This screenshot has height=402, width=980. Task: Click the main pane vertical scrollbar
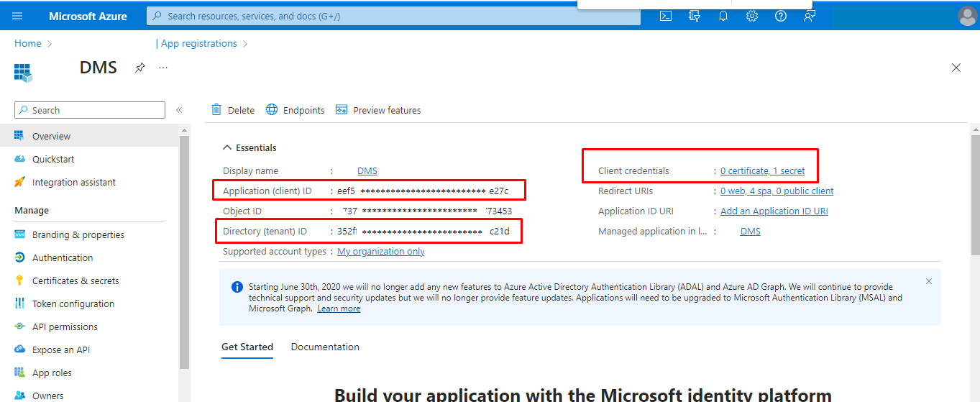[x=975, y=194]
